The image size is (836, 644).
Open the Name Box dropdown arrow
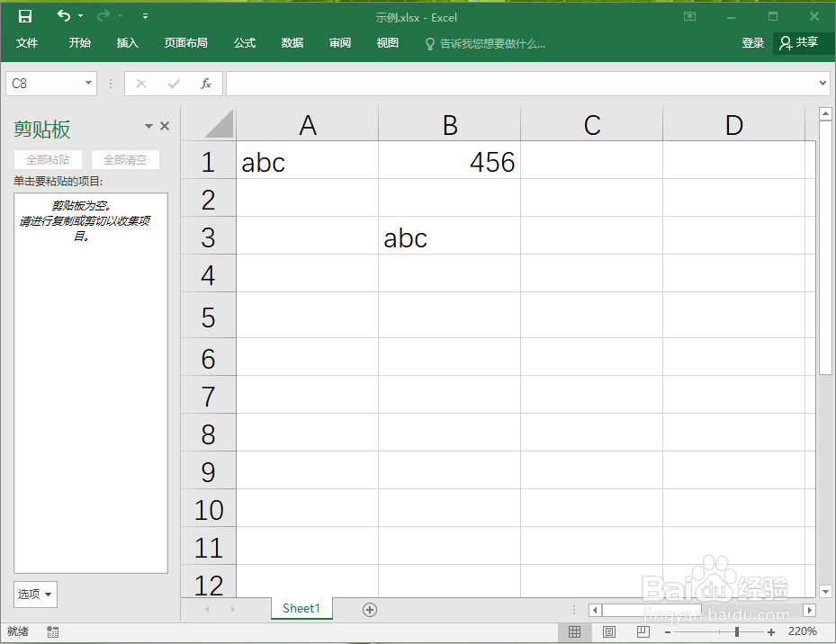89,83
